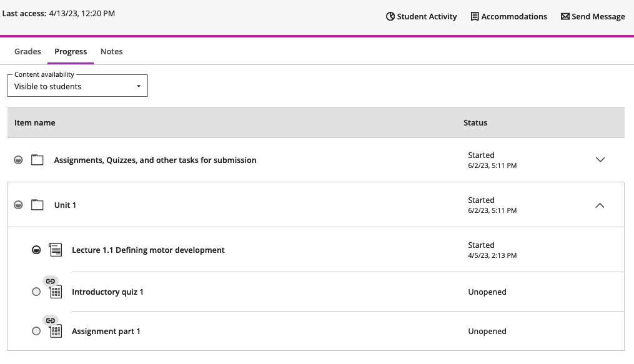Expand the Assignments, Quizzes folder row chevron
Viewport: 634px width, 364px height.
(600, 160)
